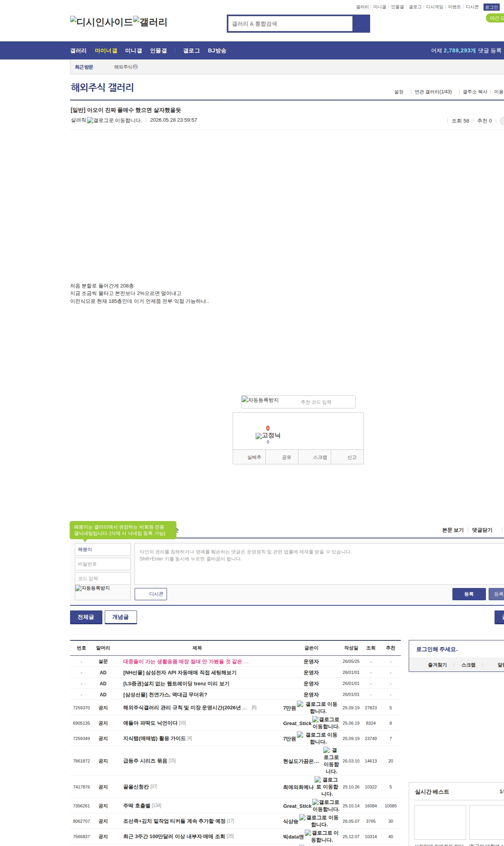Focus the 갤러리 & 통합검색 search field
The width and height of the screenshot is (504, 846).
point(290,24)
